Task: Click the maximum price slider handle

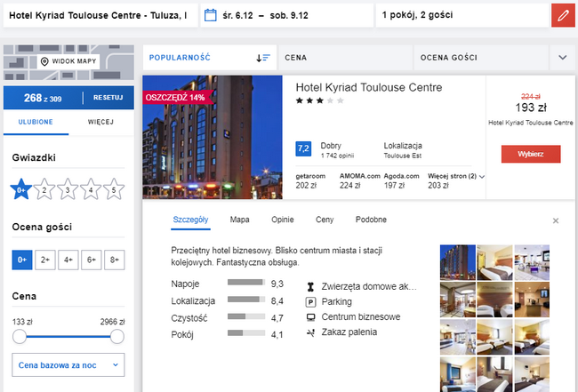Action: (116, 337)
